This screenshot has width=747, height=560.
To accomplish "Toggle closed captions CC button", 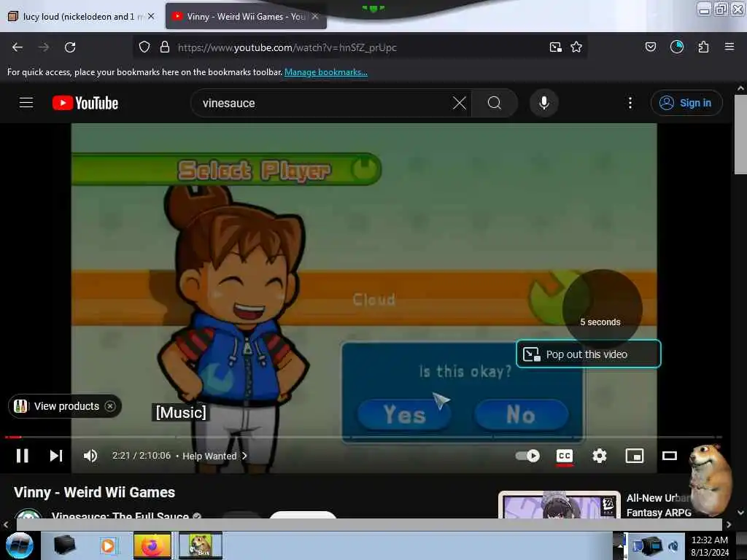I will (x=565, y=456).
